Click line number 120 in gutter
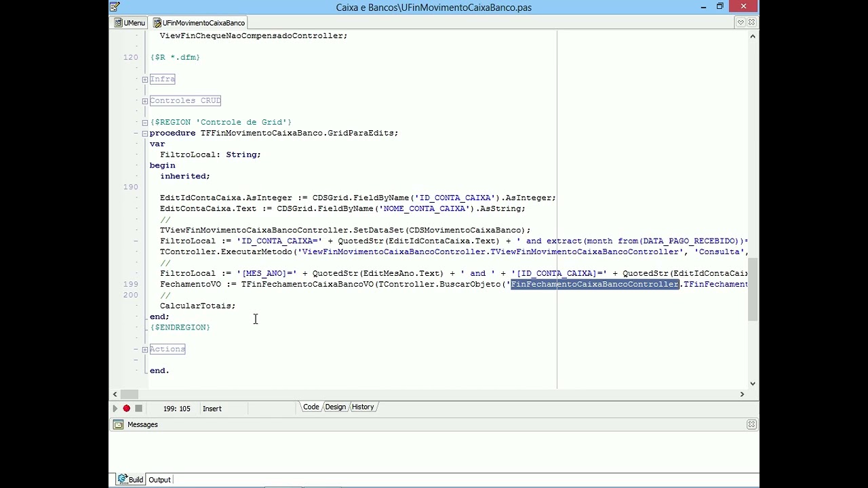The height and width of the screenshot is (488, 868). pyautogui.click(x=130, y=57)
